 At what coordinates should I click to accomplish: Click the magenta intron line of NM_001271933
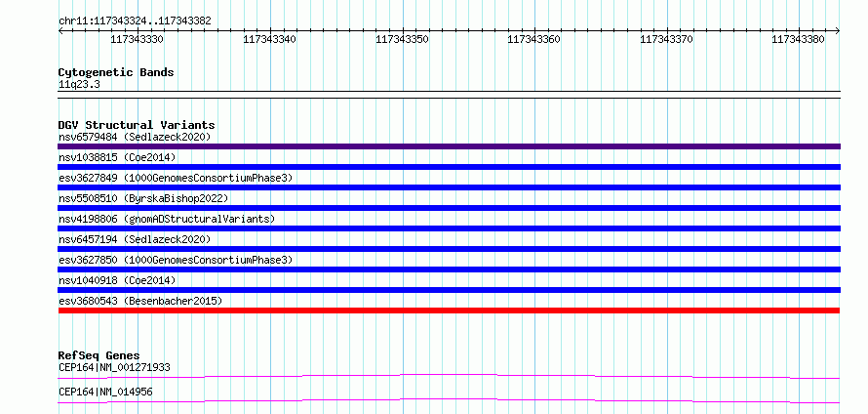coord(449,376)
